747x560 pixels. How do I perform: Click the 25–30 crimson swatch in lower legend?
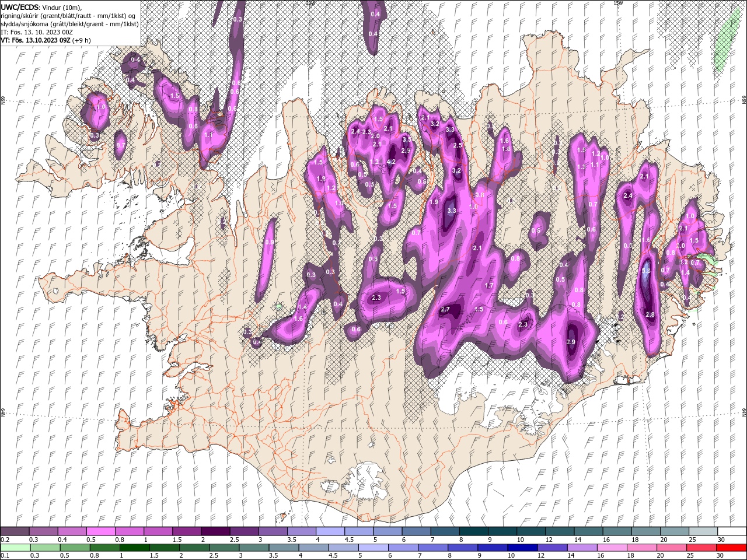point(702,548)
